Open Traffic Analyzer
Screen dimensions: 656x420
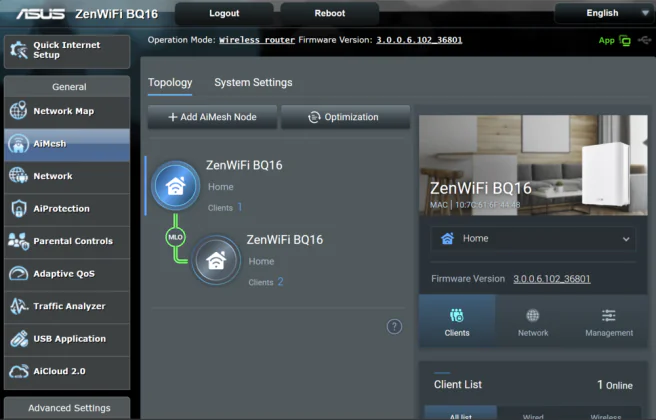pyautogui.click(x=67, y=307)
